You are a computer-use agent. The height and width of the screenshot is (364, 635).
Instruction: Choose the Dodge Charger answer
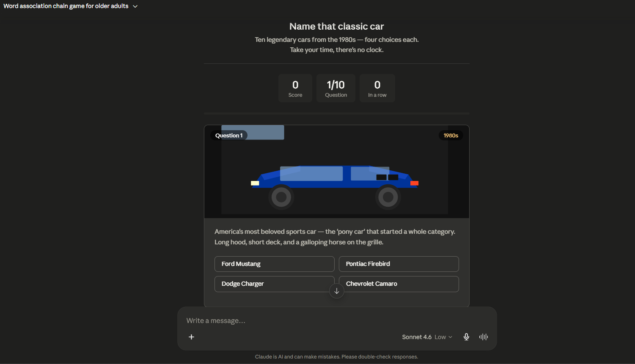274,284
